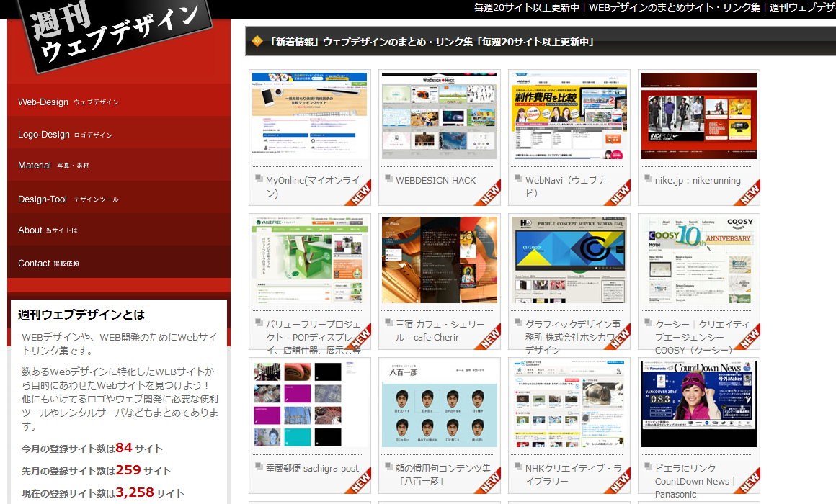This screenshot has width=836, height=504.
Task: Click the WEBDESIGN HACK title link
Action: (435, 181)
